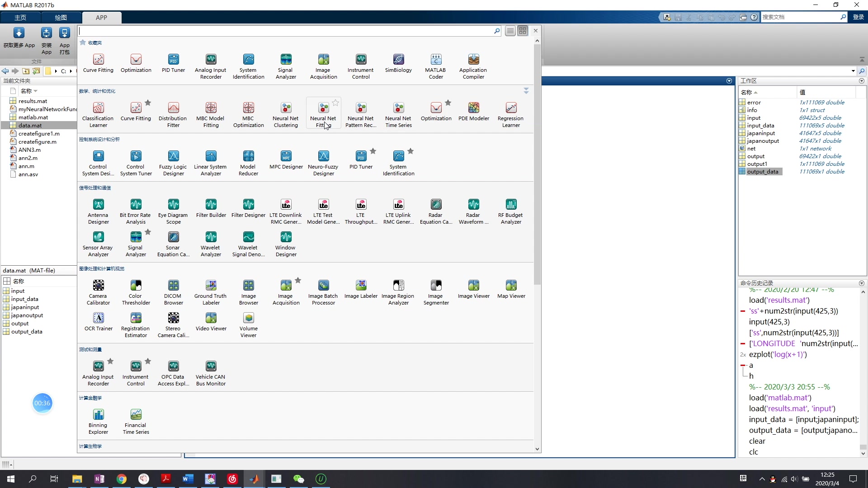This screenshot has height=488, width=868.
Task: Toggle favorite star for Optimization in math section
Action: (448, 103)
